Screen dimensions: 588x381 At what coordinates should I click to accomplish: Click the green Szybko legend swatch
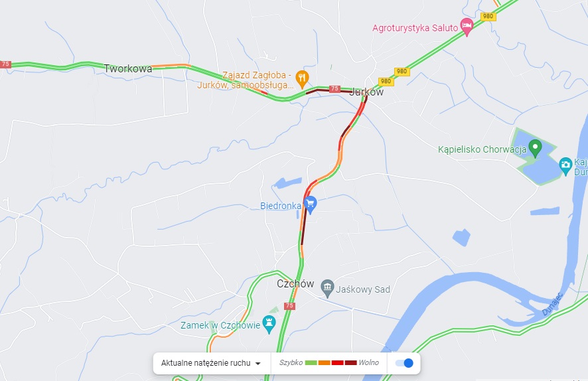click(311, 362)
